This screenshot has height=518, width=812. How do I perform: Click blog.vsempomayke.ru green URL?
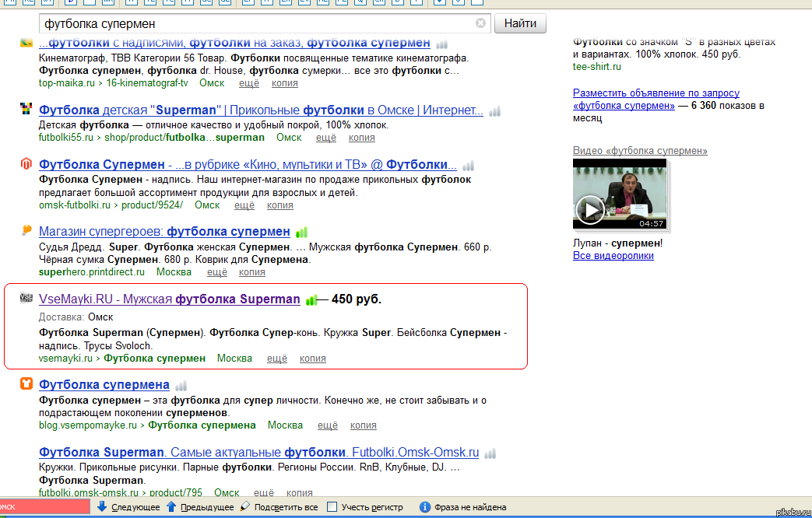point(148,425)
